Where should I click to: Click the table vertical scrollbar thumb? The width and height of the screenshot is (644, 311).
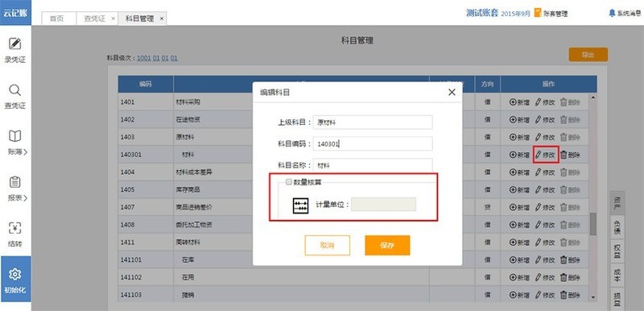[592, 224]
